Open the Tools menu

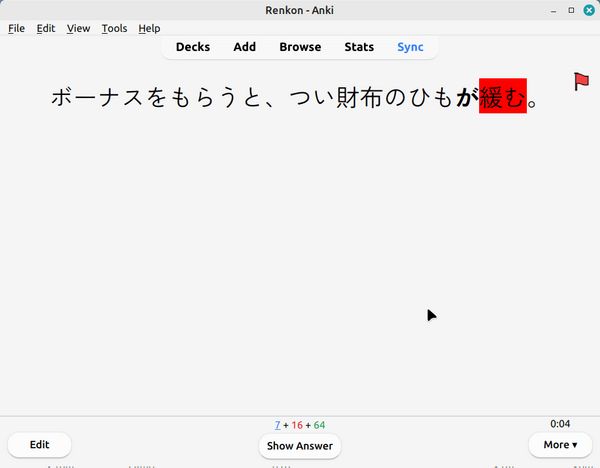[114, 28]
